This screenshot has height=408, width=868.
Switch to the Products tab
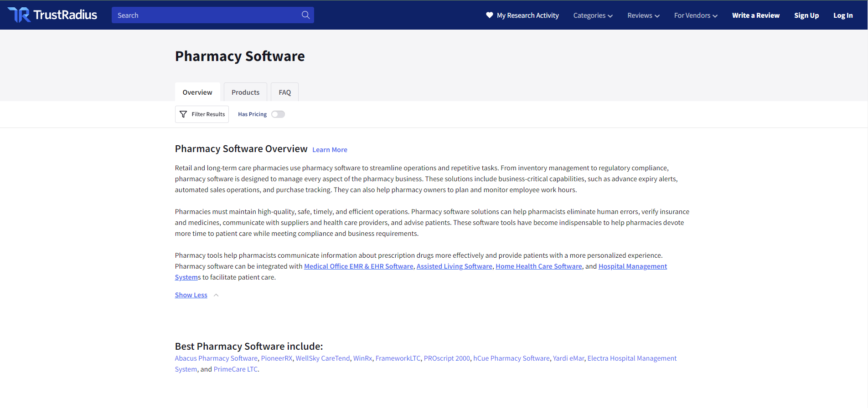245,92
